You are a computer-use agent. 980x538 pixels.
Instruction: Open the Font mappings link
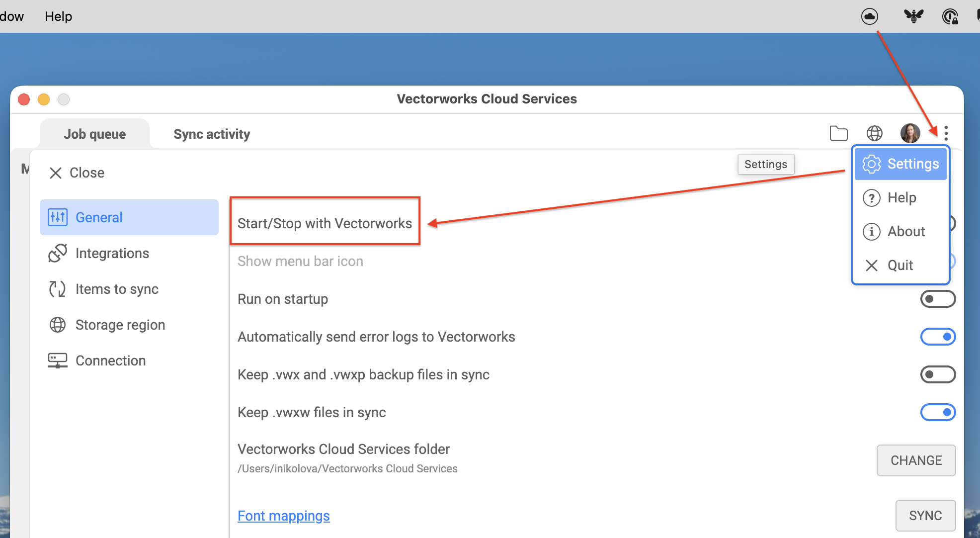coord(284,516)
